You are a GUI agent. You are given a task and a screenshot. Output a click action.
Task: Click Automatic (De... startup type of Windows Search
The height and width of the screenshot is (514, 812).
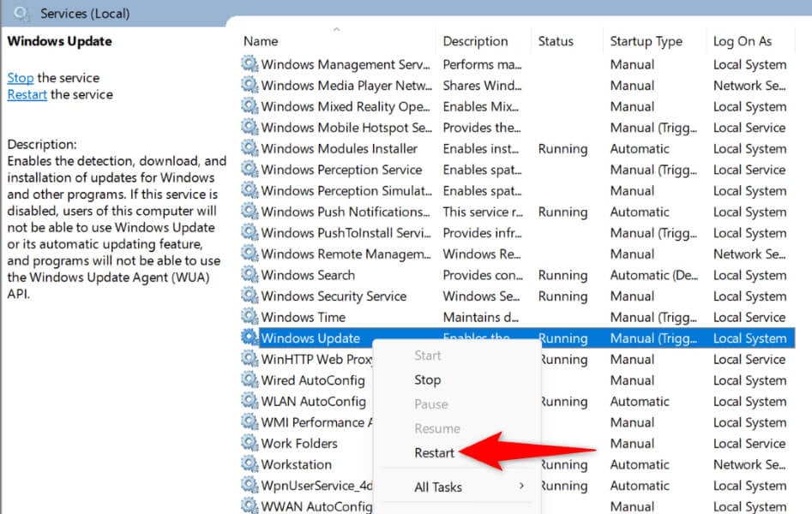pos(654,275)
